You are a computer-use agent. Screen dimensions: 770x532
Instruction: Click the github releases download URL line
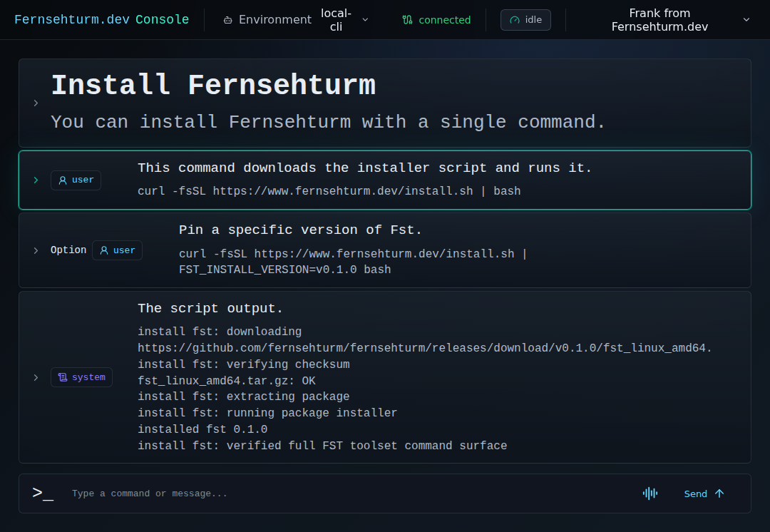click(x=425, y=348)
